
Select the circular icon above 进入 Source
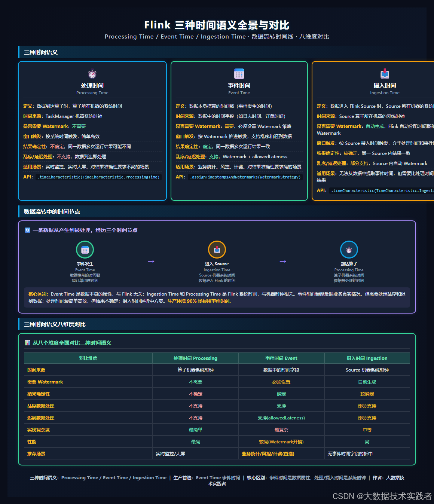click(217, 250)
